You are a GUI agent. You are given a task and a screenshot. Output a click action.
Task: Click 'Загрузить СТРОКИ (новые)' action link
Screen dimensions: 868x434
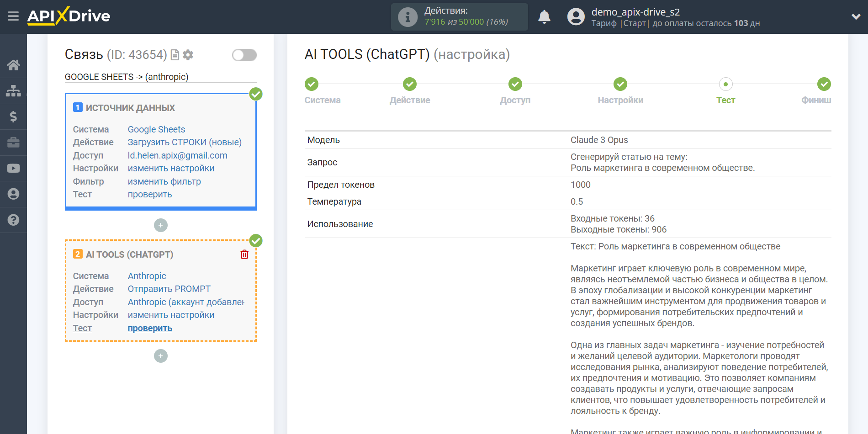pos(185,142)
